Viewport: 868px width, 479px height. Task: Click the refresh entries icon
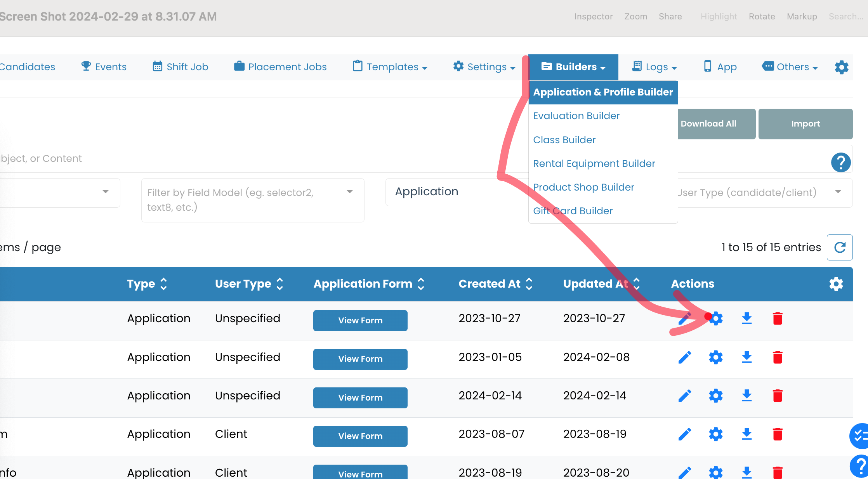coord(840,247)
